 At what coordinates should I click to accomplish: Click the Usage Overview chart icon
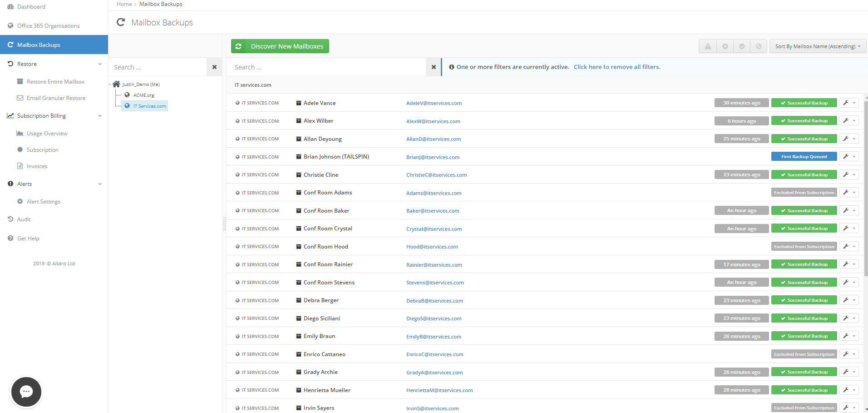point(20,133)
